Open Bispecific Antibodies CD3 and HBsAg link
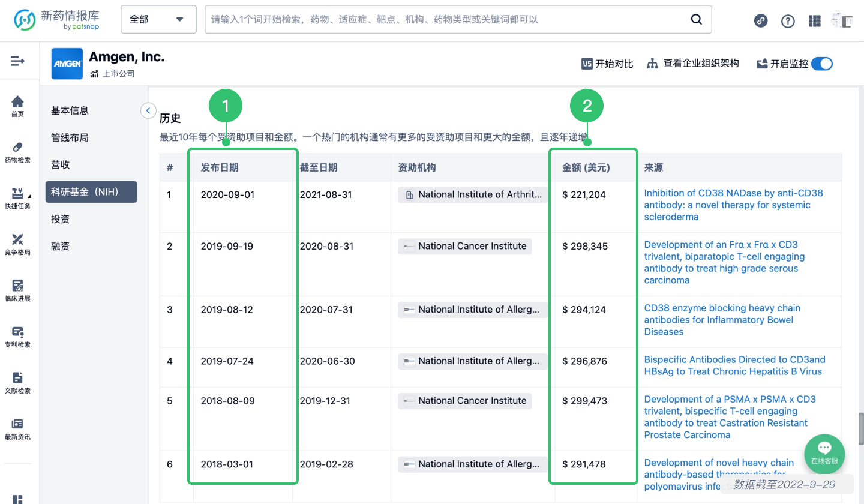Screen dimensions: 864x504 tap(734, 365)
